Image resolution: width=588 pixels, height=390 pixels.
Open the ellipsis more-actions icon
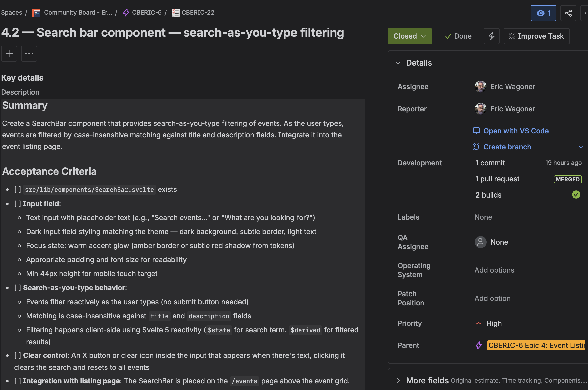pos(29,53)
